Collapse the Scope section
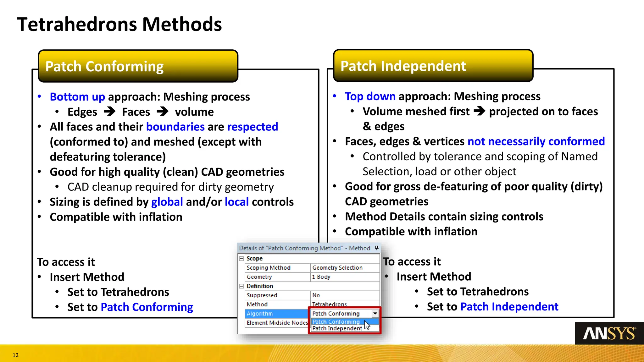The width and height of the screenshot is (644, 362). click(x=241, y=259)
